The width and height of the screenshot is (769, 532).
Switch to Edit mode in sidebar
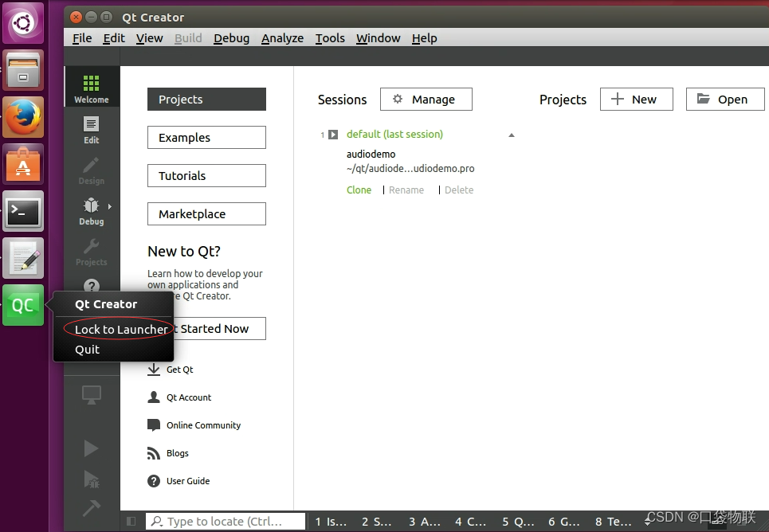(92, 130)
